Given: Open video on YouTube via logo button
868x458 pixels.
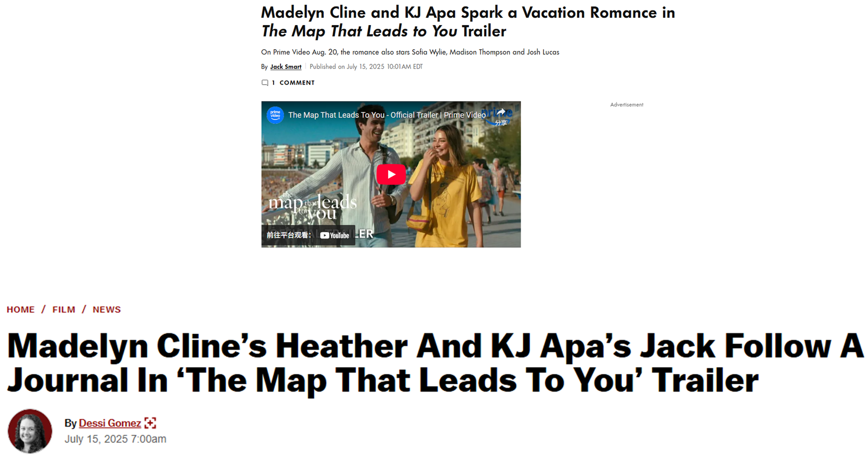Looking at the screenshot, I should pos(334,235).
